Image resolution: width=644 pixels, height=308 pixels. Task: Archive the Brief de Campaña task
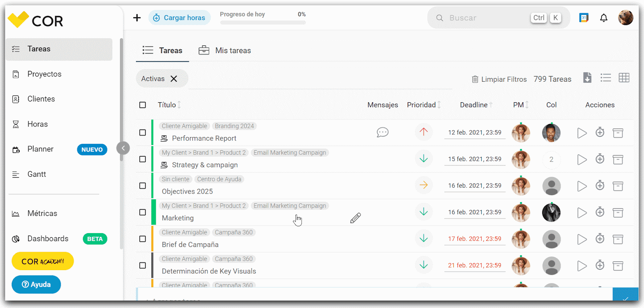pyautogui.click(x=618, y=239)
